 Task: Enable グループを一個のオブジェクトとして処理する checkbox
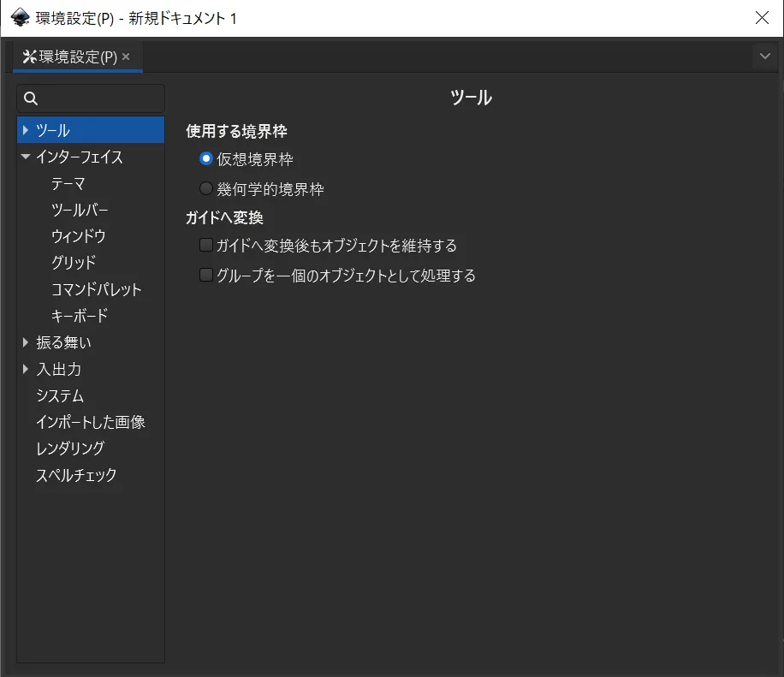coord(206,275)
